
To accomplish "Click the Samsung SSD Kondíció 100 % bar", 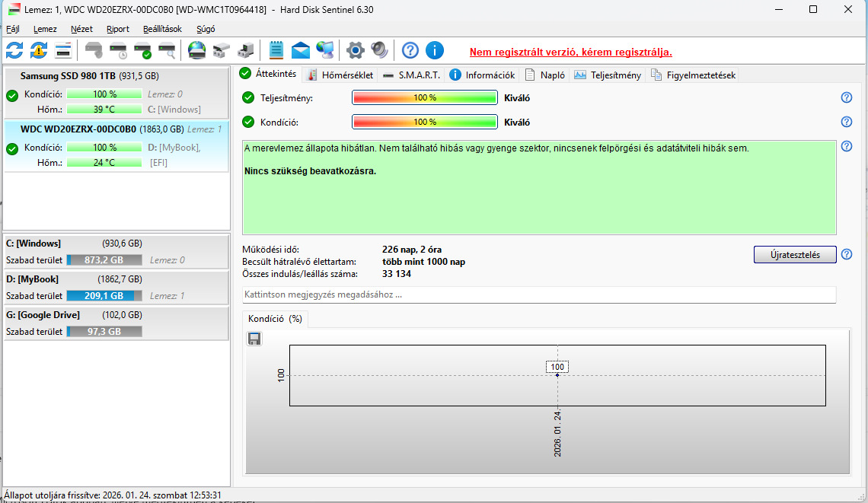I will [x=104, y=94].
